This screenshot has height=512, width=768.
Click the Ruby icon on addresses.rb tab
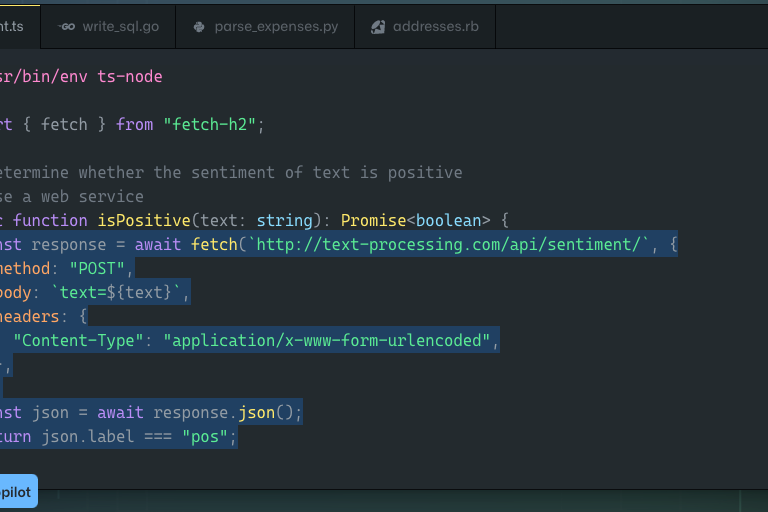(378, 27)
